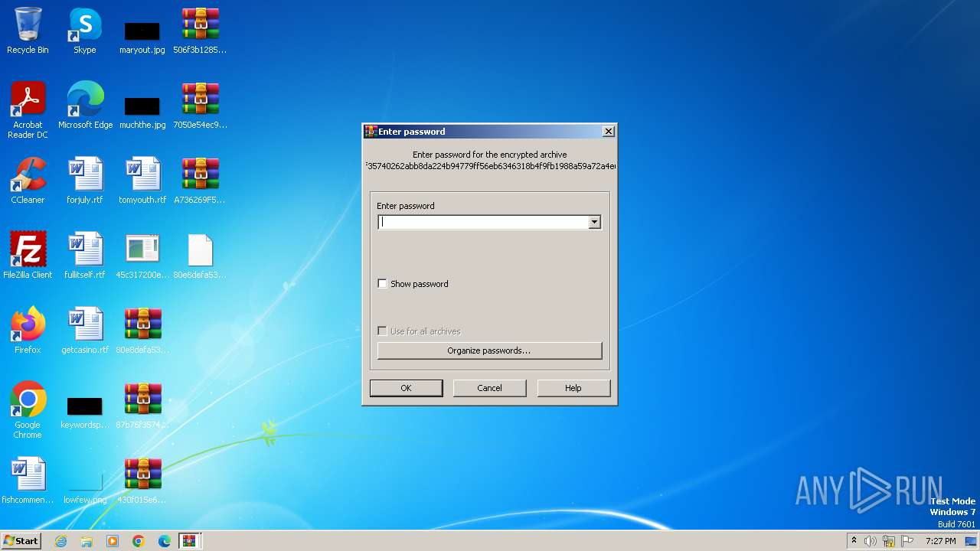Close the Enter password dialog window
The image size is (980, 551).
click(x=609, y=132)
